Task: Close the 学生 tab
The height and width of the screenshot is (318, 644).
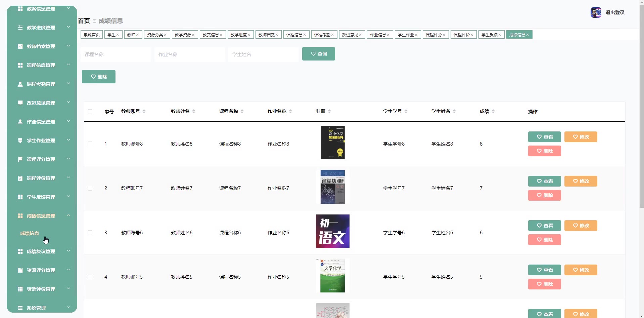Action: 118,35
